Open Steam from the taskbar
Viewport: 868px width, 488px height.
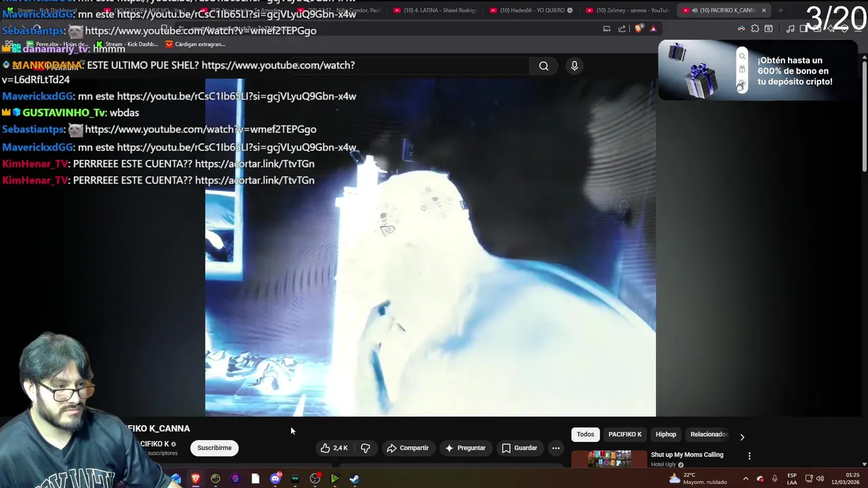354,479
